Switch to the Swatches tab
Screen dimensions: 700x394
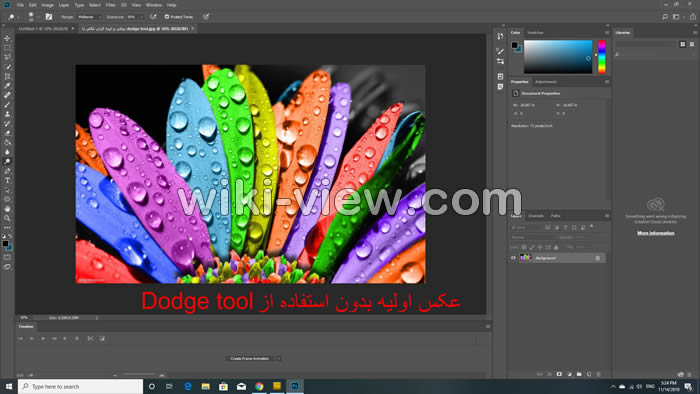(x=535, y=33)
